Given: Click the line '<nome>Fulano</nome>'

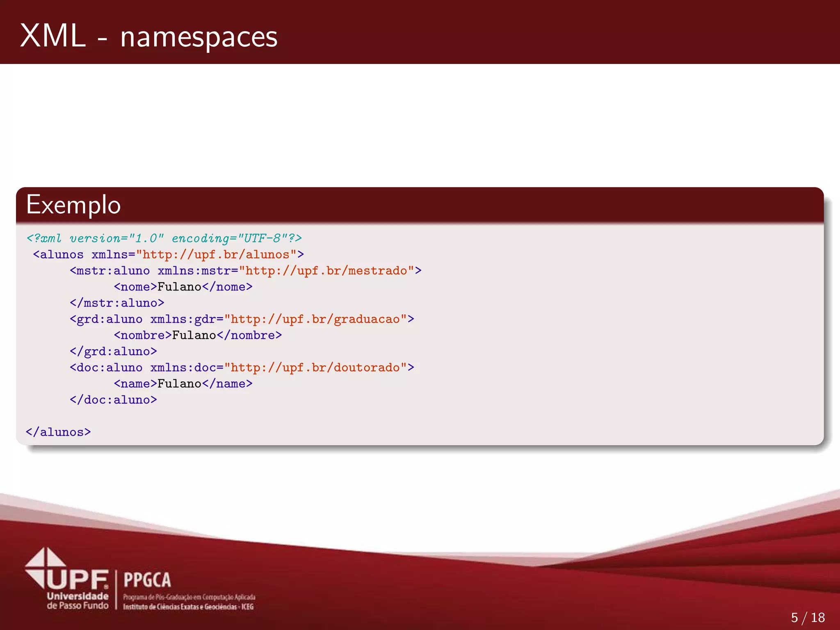Looking at the screenshot, I should click(x=183, y=287).
